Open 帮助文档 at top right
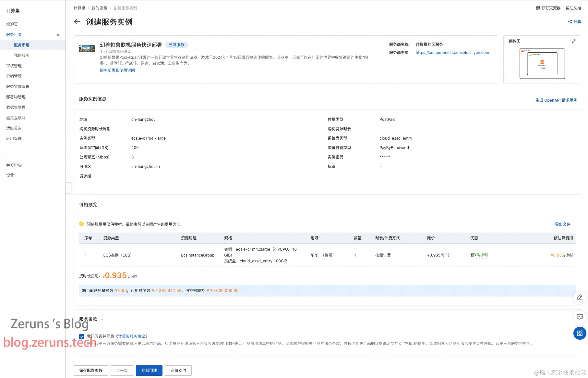588x378 pixels. [573, 8]
